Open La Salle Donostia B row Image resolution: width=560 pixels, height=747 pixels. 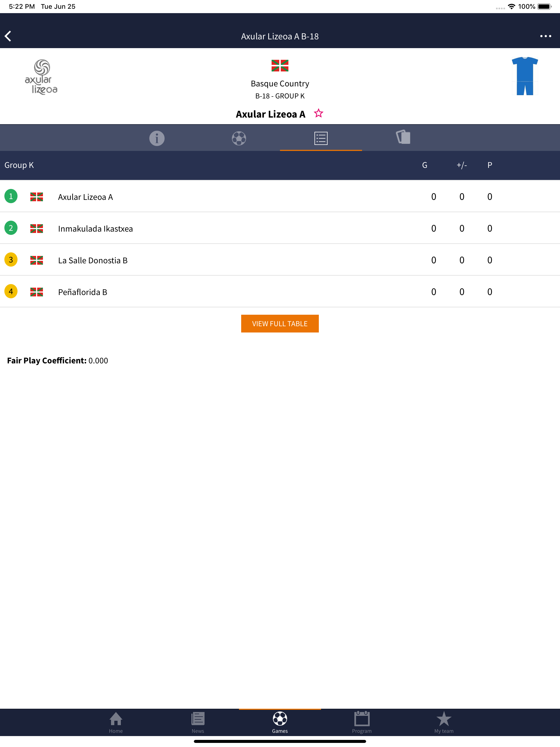click(x=92, y=260)
